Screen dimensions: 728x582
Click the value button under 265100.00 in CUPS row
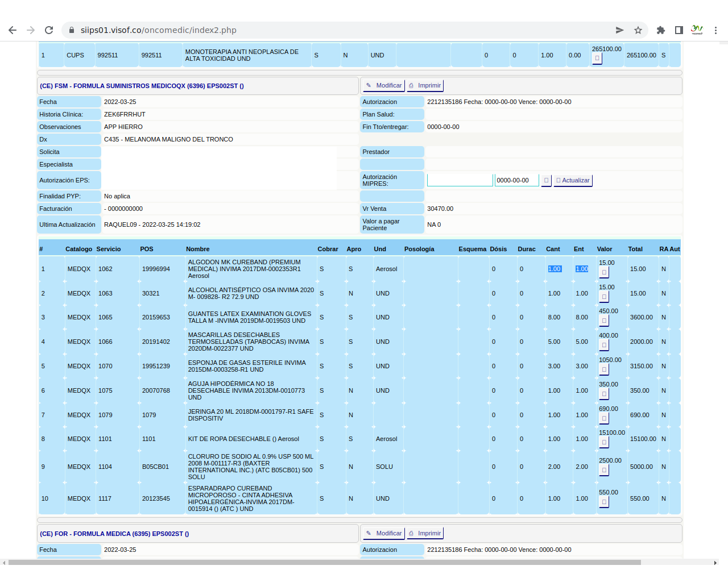click(597, 59)
